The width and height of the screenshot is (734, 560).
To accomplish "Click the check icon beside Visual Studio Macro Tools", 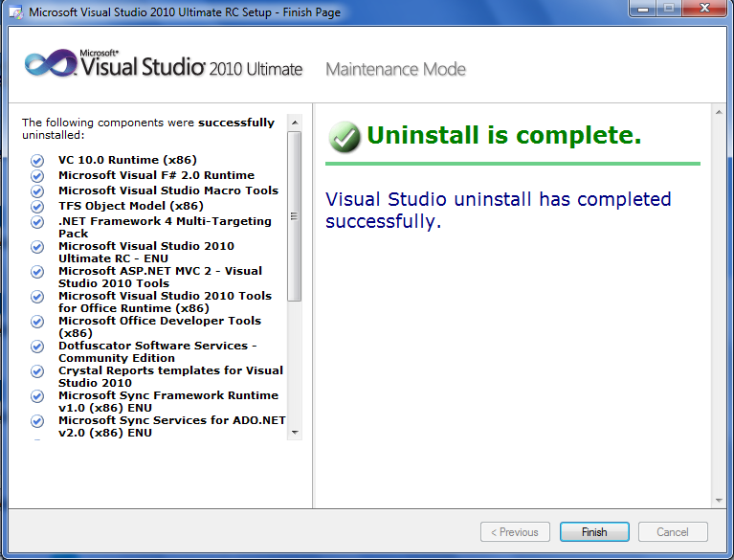I will [x=37, y=191].
